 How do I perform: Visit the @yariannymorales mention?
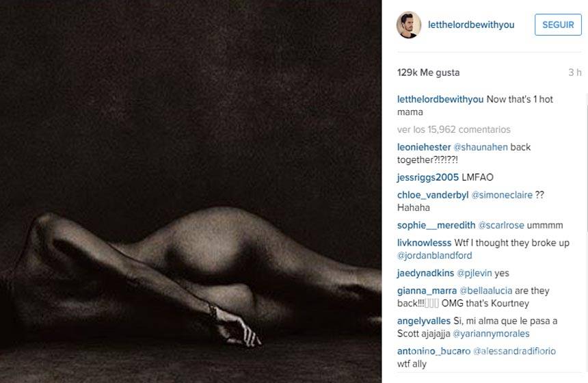[491, 334]
